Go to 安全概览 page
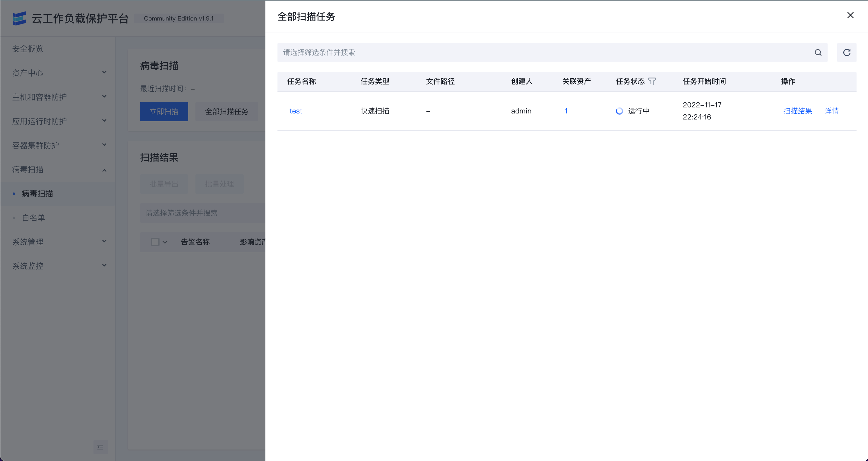Viewport: 868px width, 461px height. [x=28, y=49]
